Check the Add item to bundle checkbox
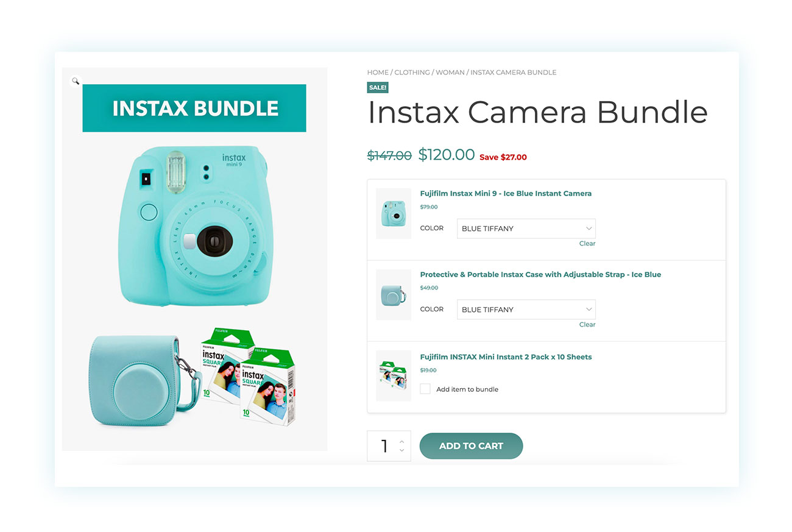Viewport: 792px width, 532px height. click(x=425, y=389)
